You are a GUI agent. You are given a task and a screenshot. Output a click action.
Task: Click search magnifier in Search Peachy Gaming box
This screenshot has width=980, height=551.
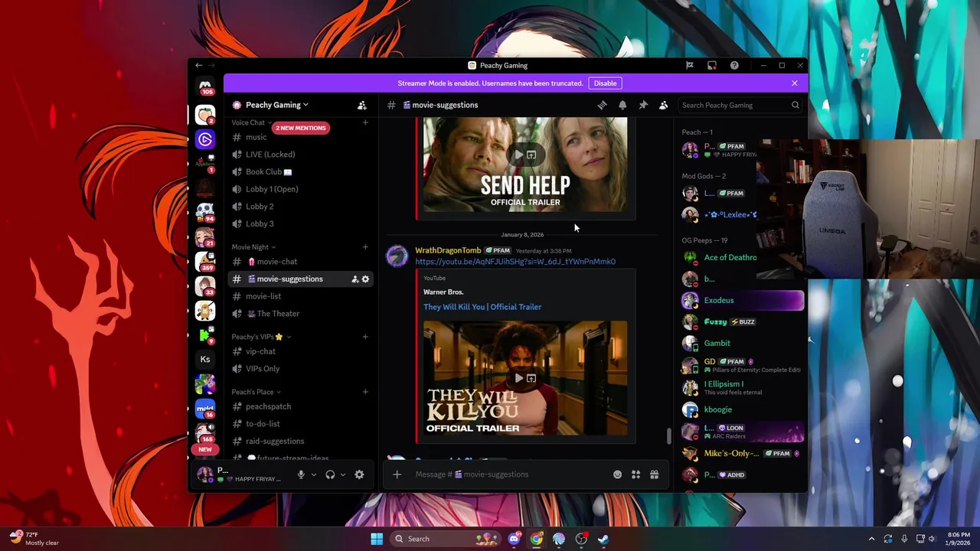click(795, 106)
